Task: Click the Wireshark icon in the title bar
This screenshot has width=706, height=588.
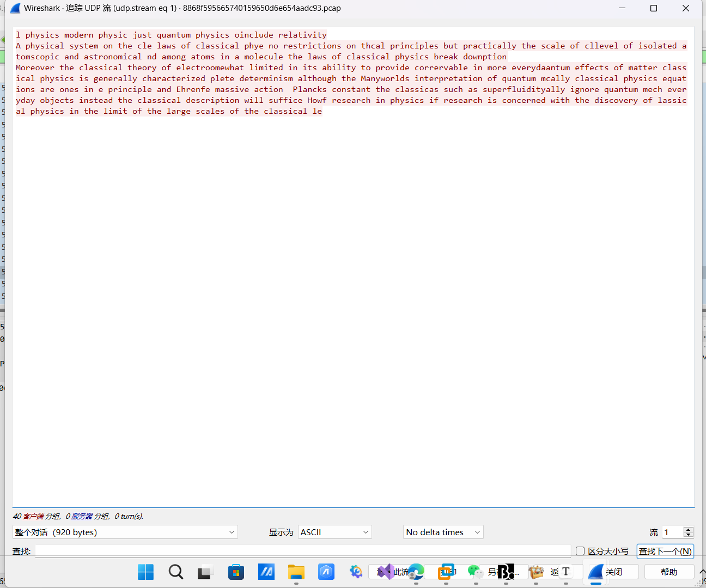Action: click(x=15, y=8)
